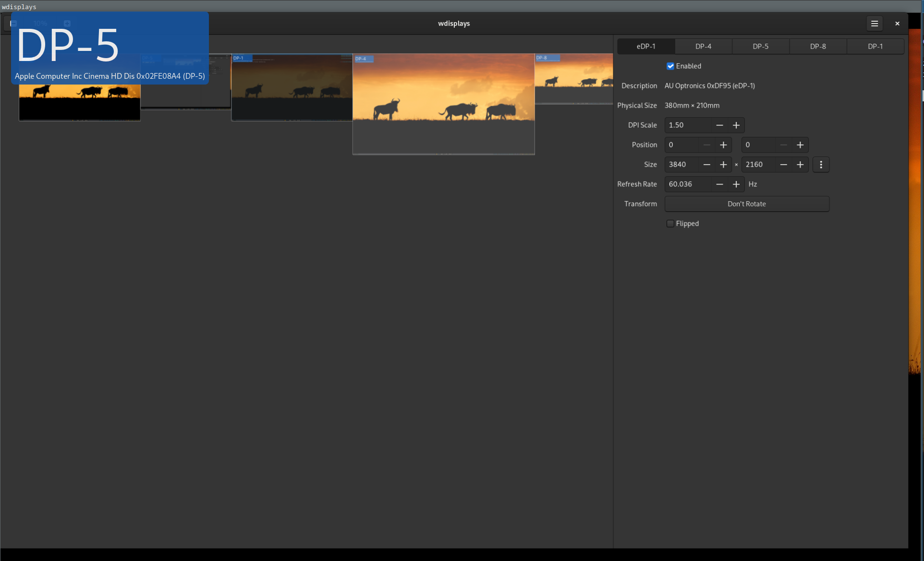This screenshot has height=561, width=924.
Task: Open the three-dot resolution modes menu
Action: pyautogui.click(x=821, y=165)
